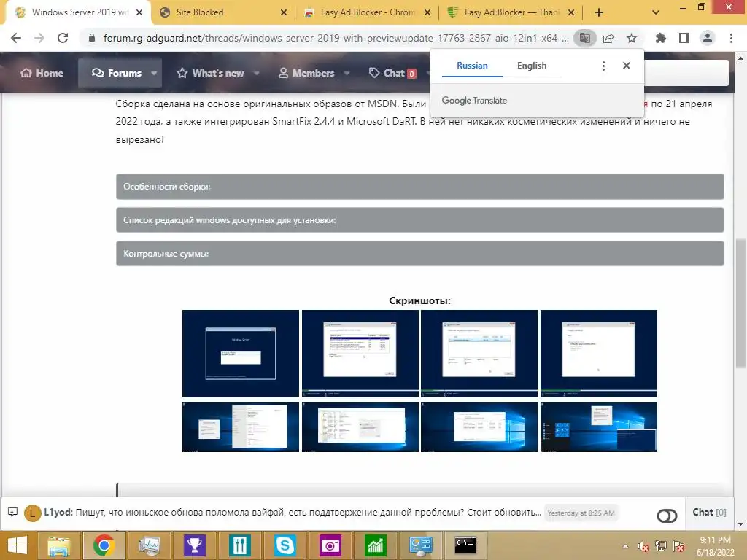Open L1yod user avatar

[32, 513]
